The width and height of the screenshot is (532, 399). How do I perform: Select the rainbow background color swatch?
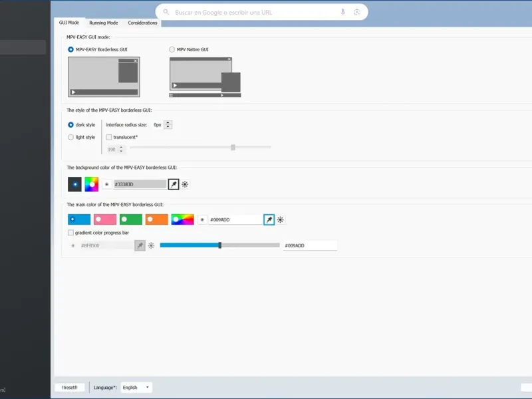tap(92, 184)
